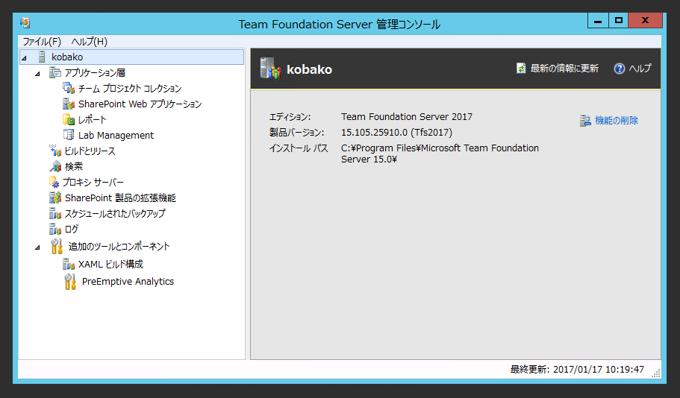Collapse the 追加のツールとコンポーネント node
The image size is (680, 398).
(38, 248)
